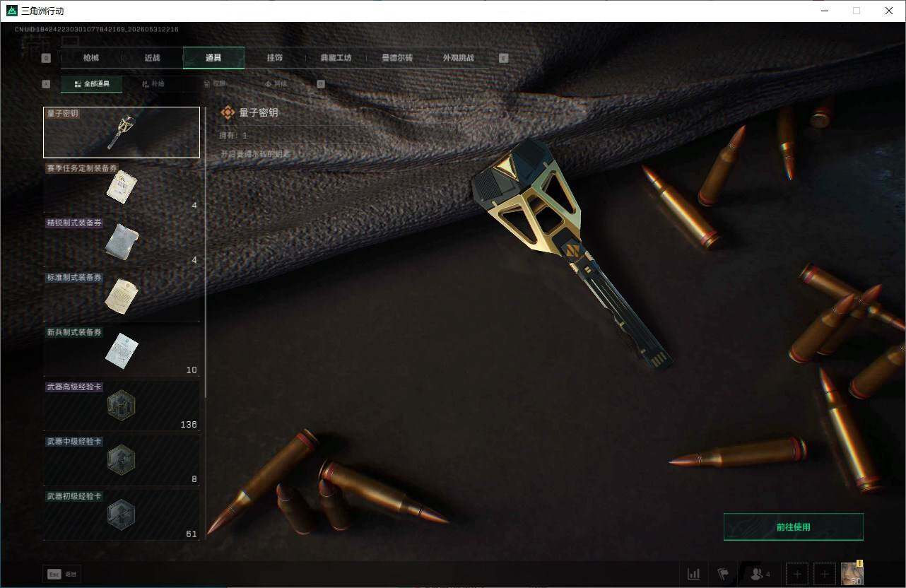Click the item list scrollbar
Viewport: 906px width, 588px height.
(206, 252)
